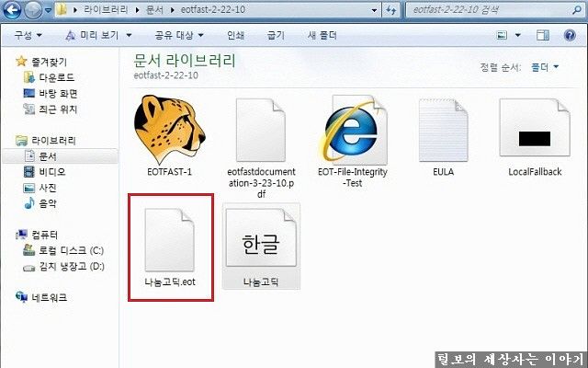
Task: Create a folder with 새 폴더
Action: click(322, 35)
